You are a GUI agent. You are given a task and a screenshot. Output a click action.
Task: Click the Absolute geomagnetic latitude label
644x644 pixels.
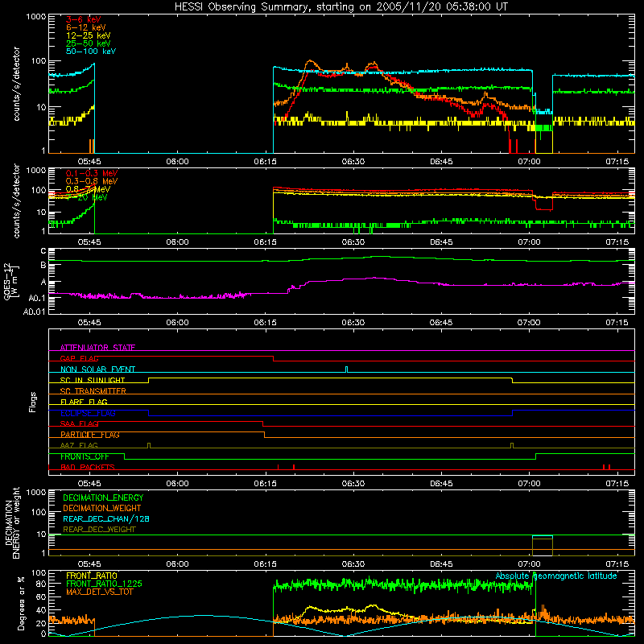[556, 576]
